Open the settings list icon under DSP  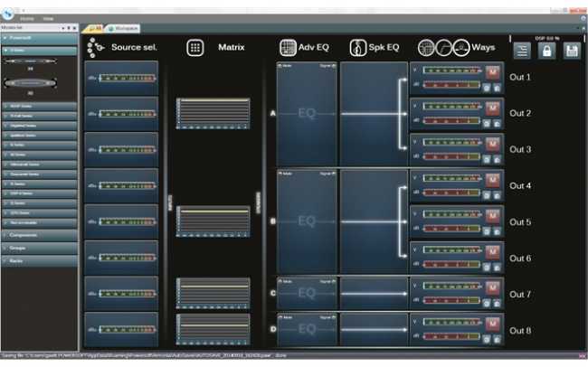[522, 51]
